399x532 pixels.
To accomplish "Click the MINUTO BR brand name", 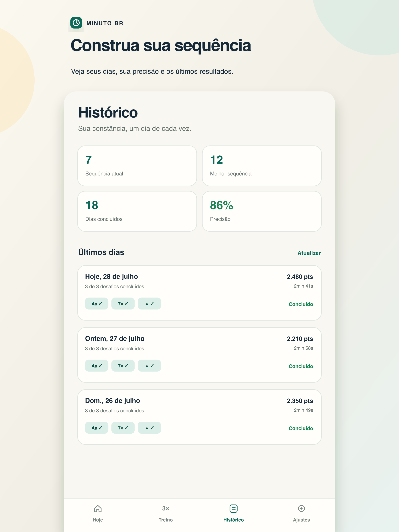I will 105,23.
